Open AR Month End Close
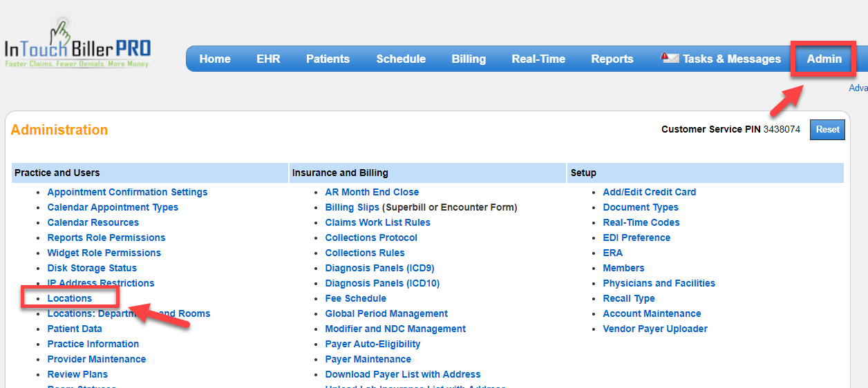Image resolution: width=868 pixels, height=388 pixels. [x=372, y=192]
